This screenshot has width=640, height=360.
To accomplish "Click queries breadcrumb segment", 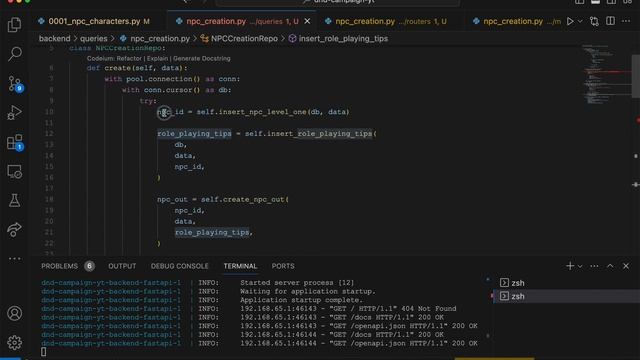I will [x=93, y=39].
